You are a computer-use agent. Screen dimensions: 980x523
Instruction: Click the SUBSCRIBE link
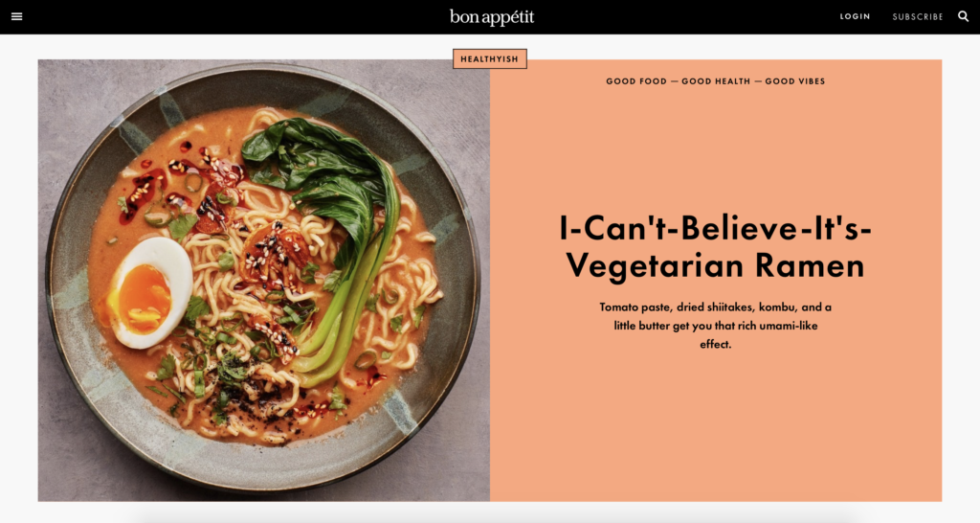coord(918,17)
